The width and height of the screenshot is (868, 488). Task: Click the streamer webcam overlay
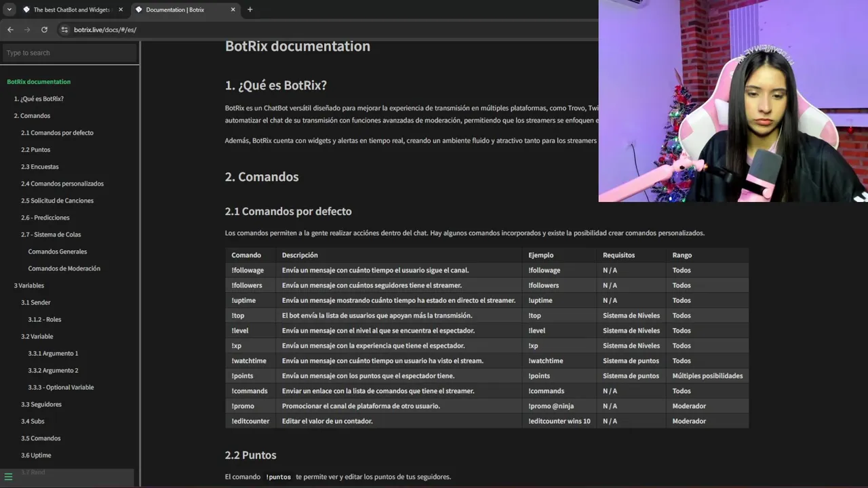(733, 101)
